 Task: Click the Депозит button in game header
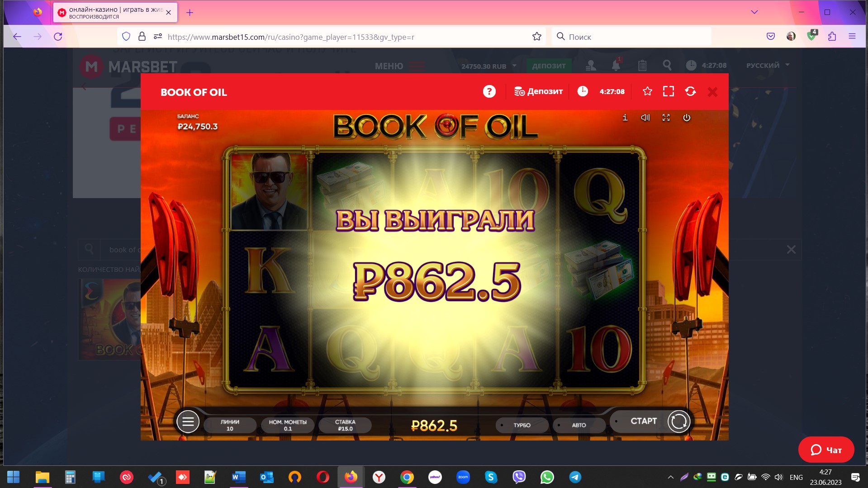point(538,91)
